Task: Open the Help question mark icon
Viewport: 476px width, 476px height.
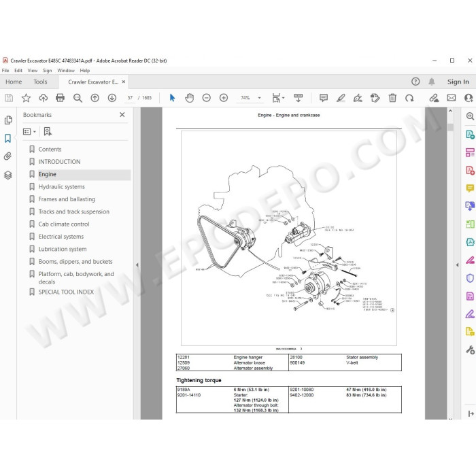Action: [415, 82]
